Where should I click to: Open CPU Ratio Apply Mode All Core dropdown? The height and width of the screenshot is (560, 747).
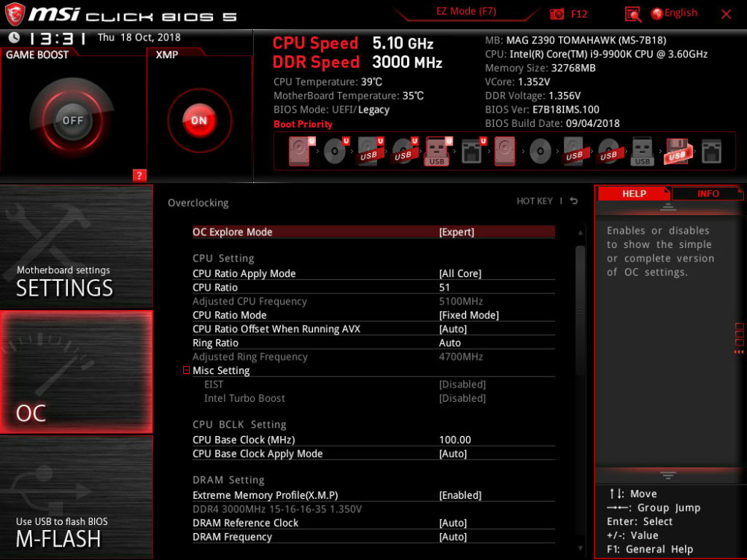pyautogui.click(x=460, y=273)
